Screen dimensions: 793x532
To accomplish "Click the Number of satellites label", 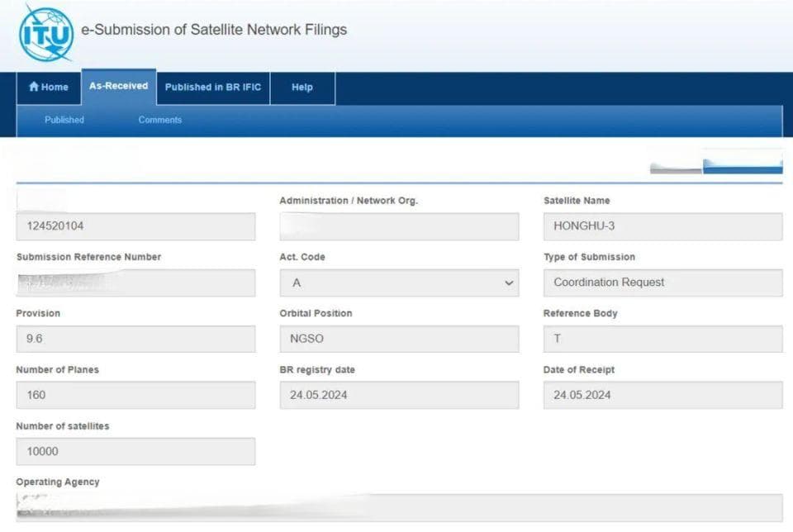I will click(x=62, y=426).
